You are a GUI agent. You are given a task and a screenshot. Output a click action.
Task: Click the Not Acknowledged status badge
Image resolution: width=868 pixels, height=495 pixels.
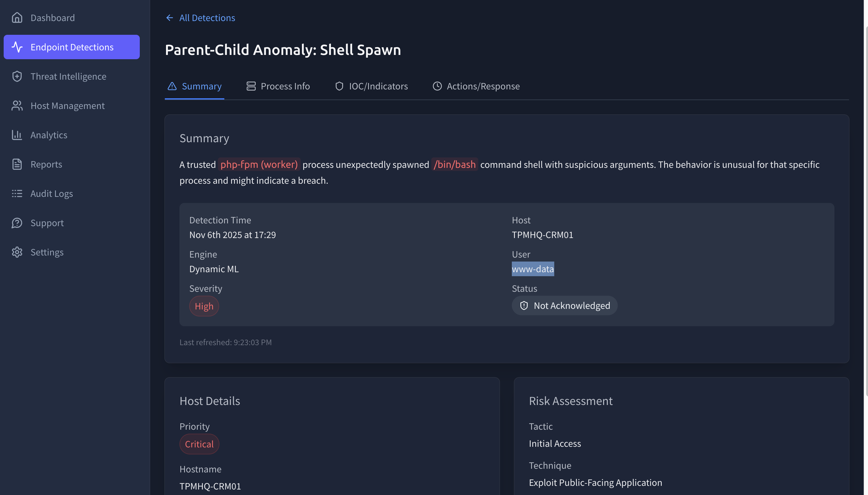click(x=564, y=305)
